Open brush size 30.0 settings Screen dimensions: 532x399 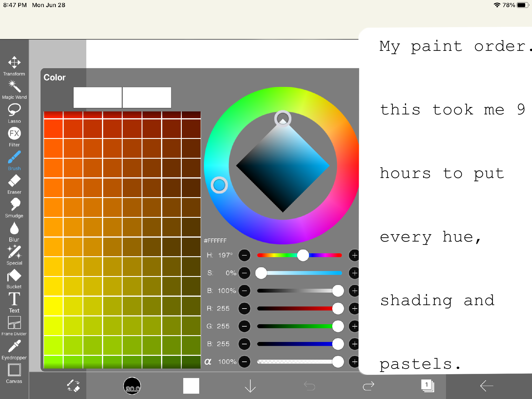(x=132, y=386)
